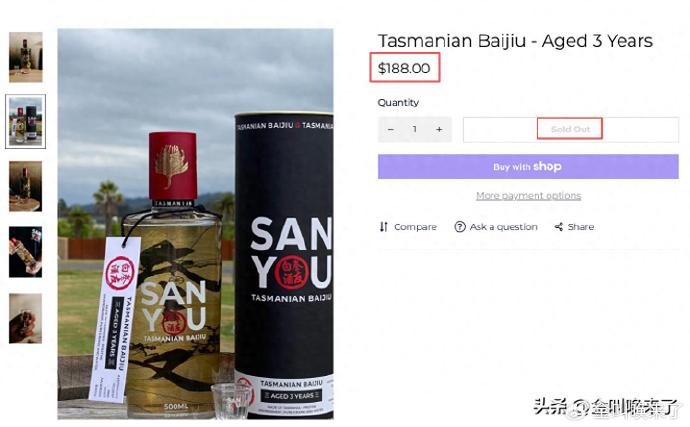This screenshot has height=427, width=690.
Task: Click the Compare link text
Action: (x=415, y=227)
